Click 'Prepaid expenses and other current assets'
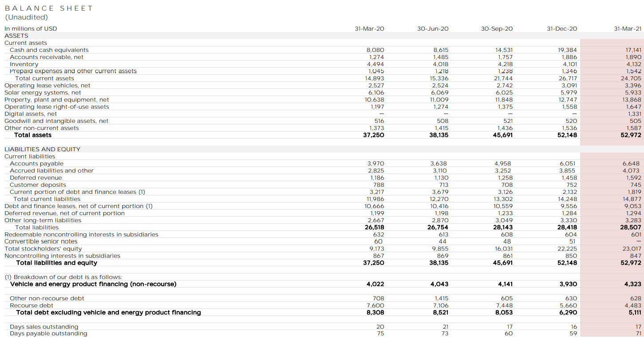 [x=73, y=71]
